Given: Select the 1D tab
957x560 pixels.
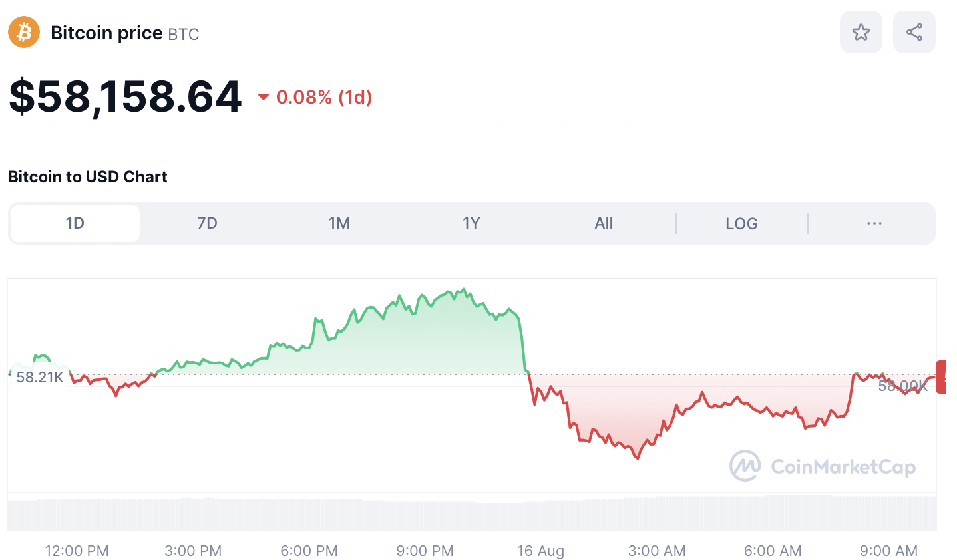Looking at the screenshot, I should pos(74,223).
